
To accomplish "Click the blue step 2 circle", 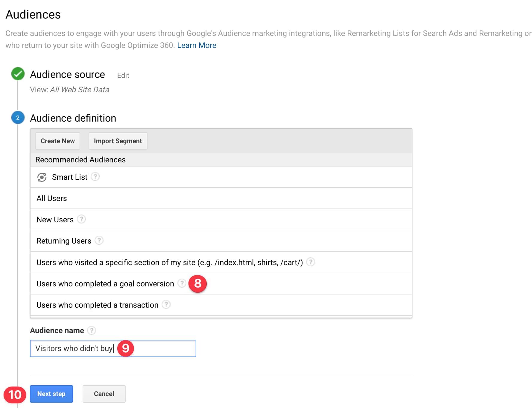I will click(x=18, y=118).
